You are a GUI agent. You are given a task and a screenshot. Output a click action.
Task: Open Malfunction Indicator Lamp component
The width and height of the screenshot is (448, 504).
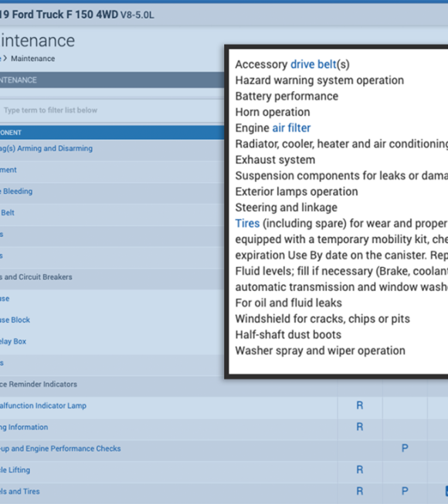[x=43, y=406]
